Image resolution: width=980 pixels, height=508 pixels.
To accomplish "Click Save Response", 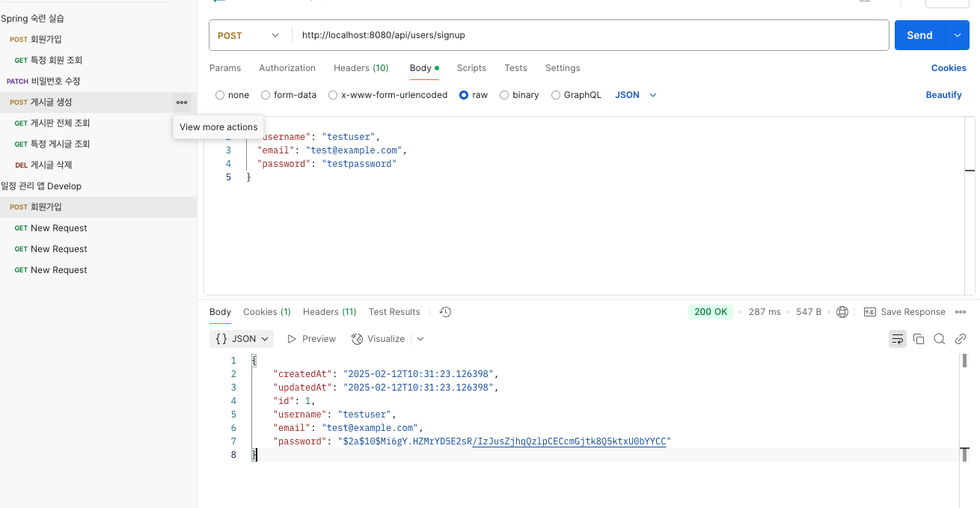I will coord(905,312).
